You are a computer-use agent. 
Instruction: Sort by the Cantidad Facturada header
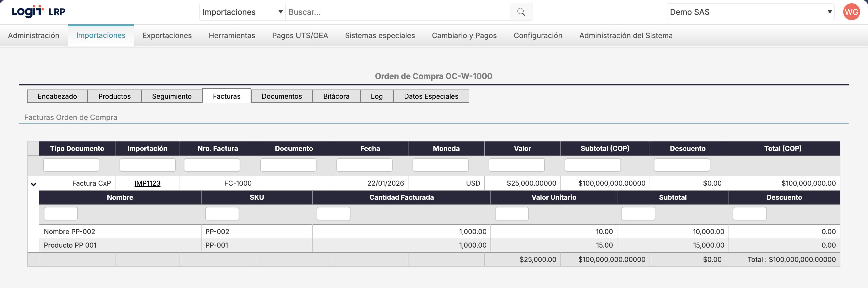point(401,197)
